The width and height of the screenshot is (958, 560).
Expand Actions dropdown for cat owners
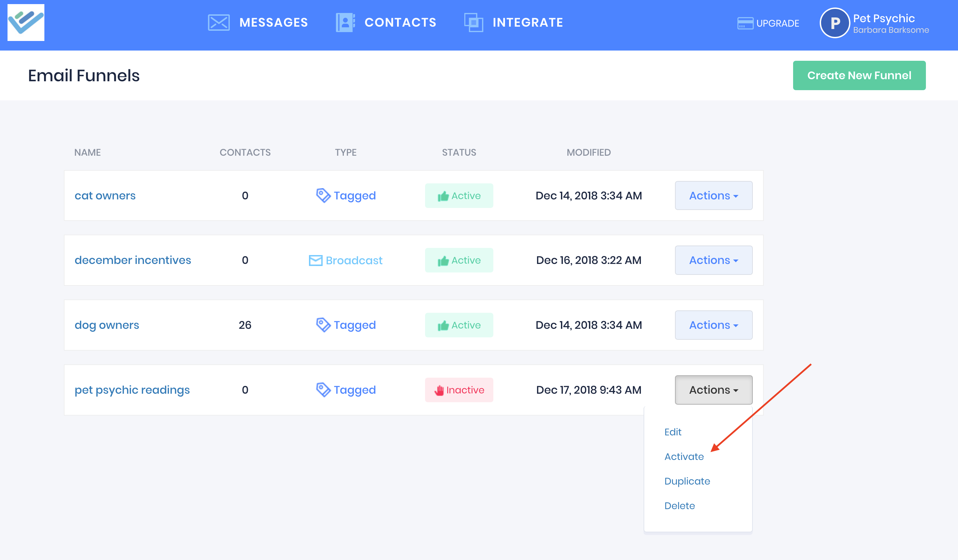point(713,195)
